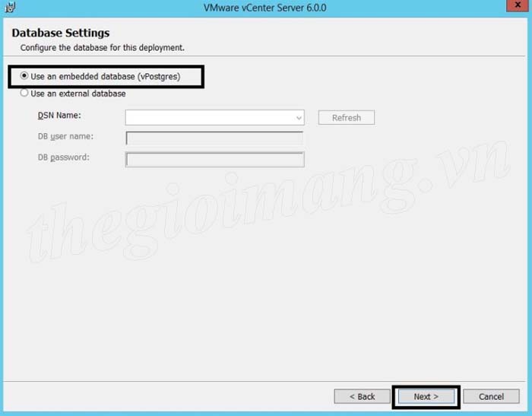
Task: Close the vCenter Server installer window
Action: click(x=518, y=5)
